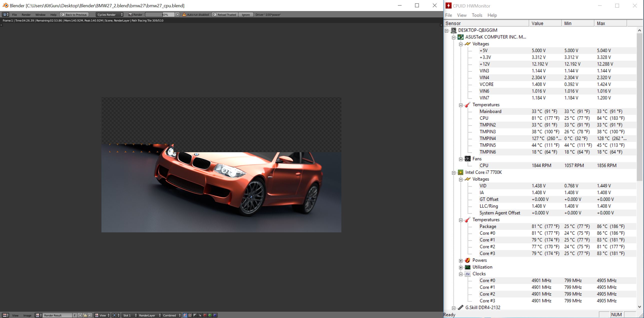
Task: Open the Combined pass dropdown
Action: (172, 315)
